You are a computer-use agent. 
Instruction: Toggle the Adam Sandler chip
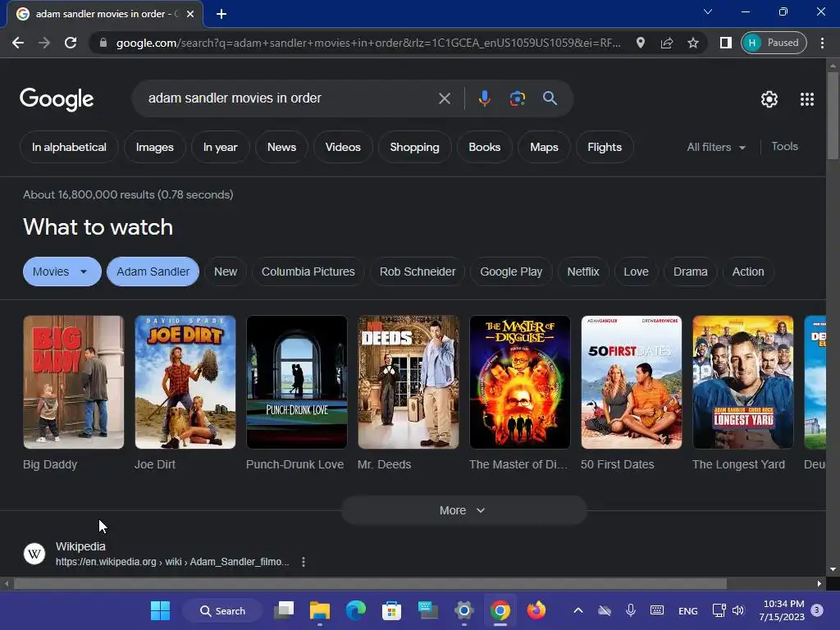pos(153,272)
